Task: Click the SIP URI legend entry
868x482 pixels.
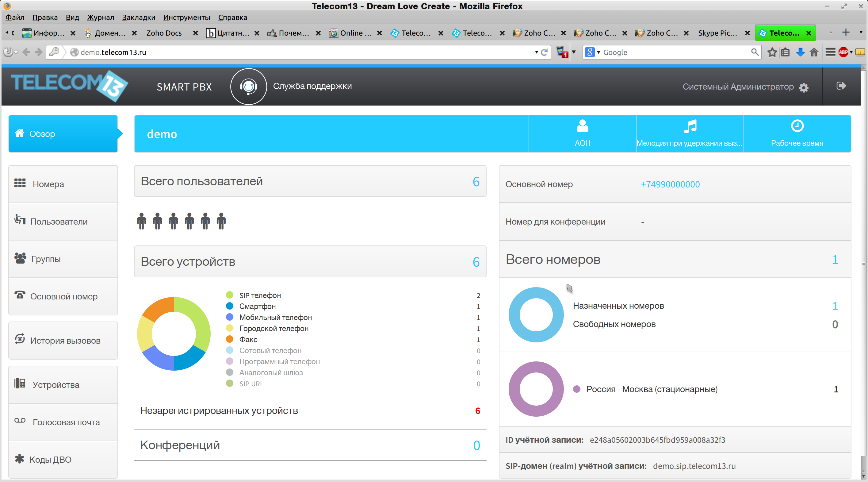Action: (250, 384)
